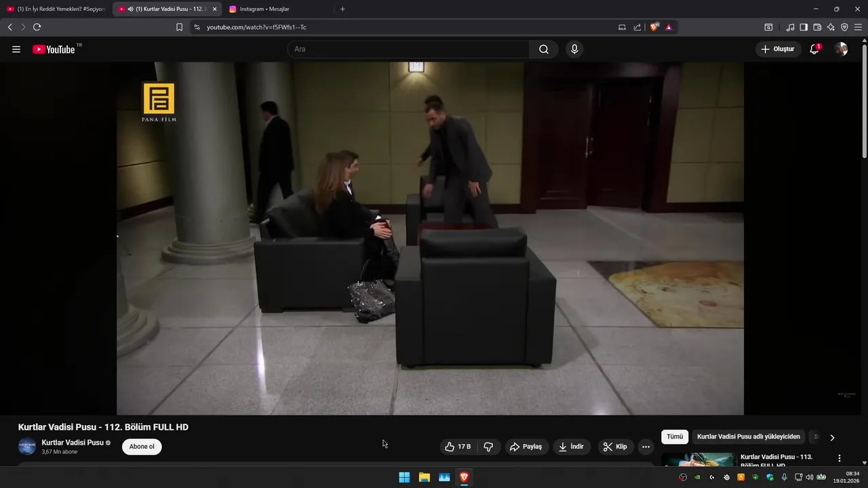Image resolution: width=868 pixels, height=488 pixels.
Task: Open Leo AI sparkle icon
Action: coord(831,27)
